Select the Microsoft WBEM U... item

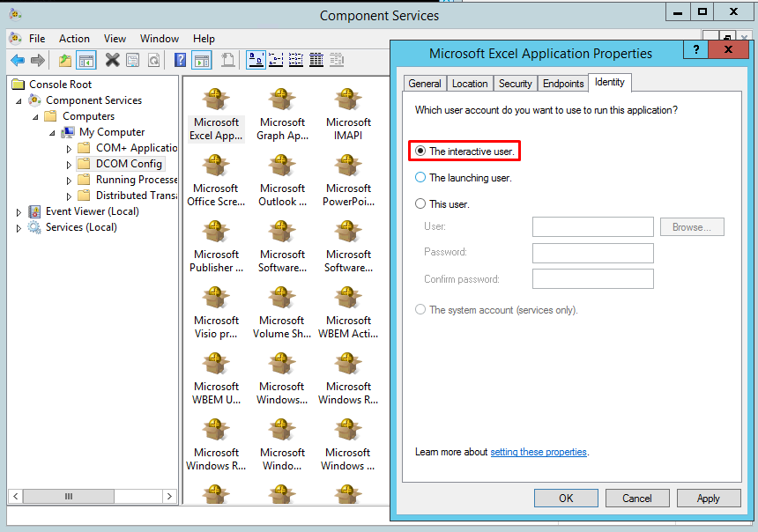point(216,380)
